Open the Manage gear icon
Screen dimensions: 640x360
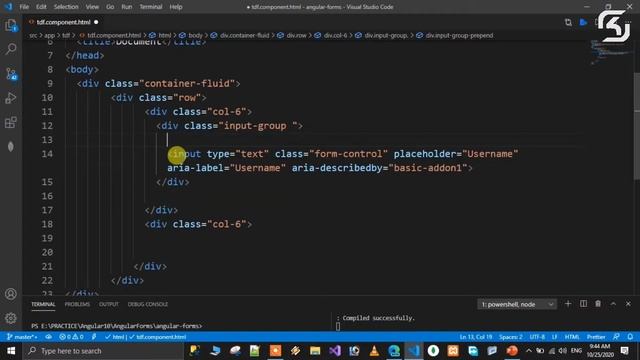[11, 318]
